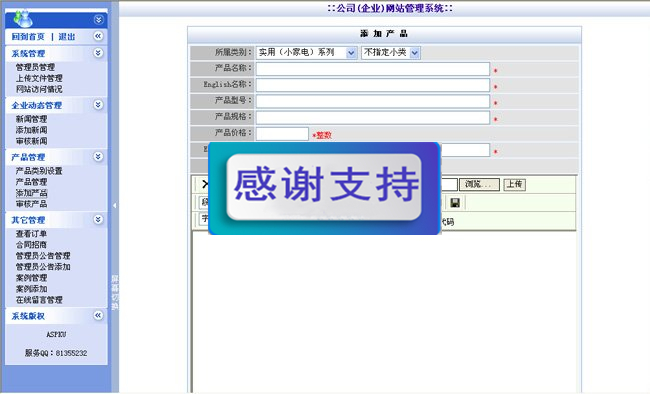This screenshot has width=650, height=394.
Task: Open 在线留言管理 in the sidebar
Action: [39, 299]
